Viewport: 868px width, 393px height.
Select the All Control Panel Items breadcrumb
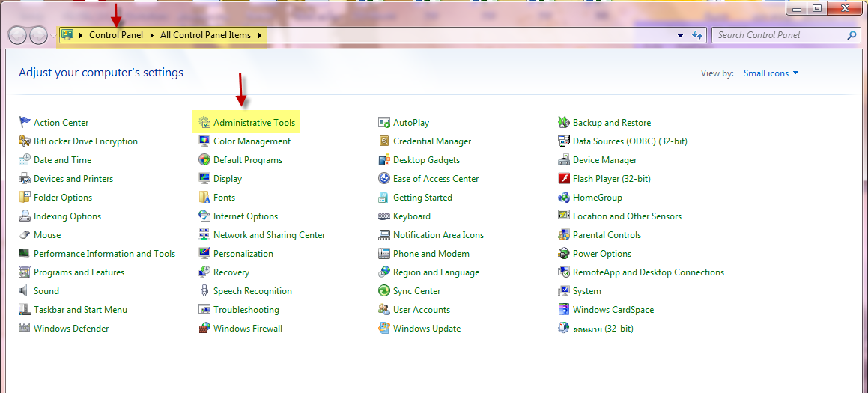(x=205, y=35)
